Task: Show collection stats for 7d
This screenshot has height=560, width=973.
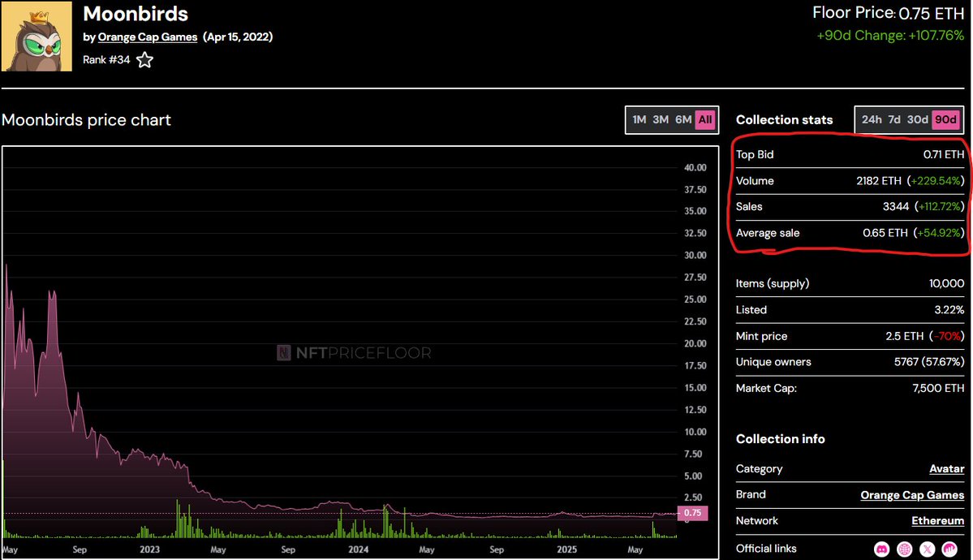Action: point(894,120)
